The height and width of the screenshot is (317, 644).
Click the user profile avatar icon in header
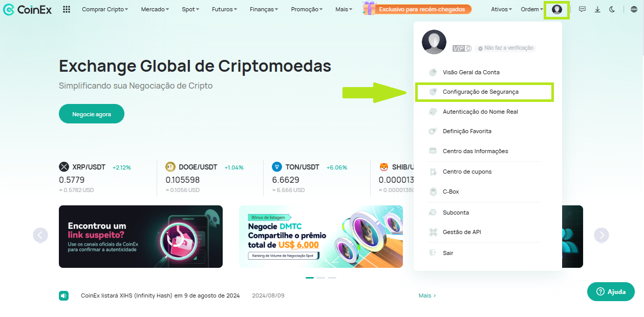[x=557, y=9]
